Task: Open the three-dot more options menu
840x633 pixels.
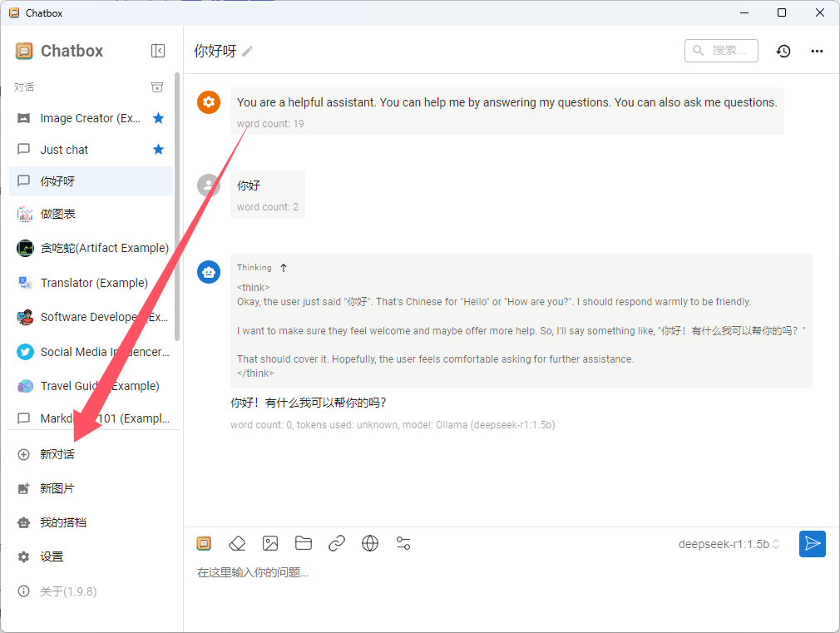Action: [x=817, y=51]
